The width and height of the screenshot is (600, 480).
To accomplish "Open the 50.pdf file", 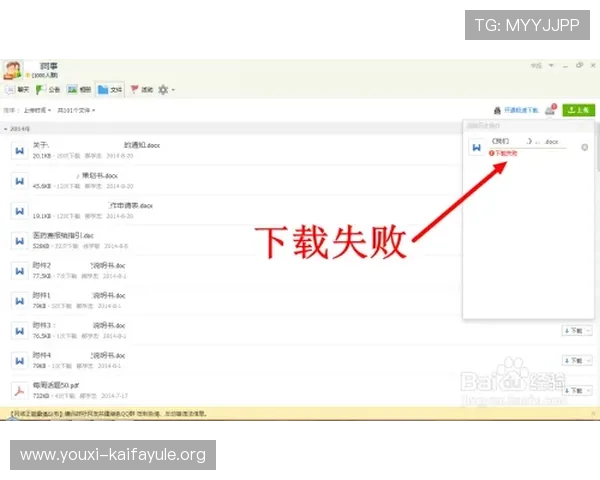I will point(56,385).
